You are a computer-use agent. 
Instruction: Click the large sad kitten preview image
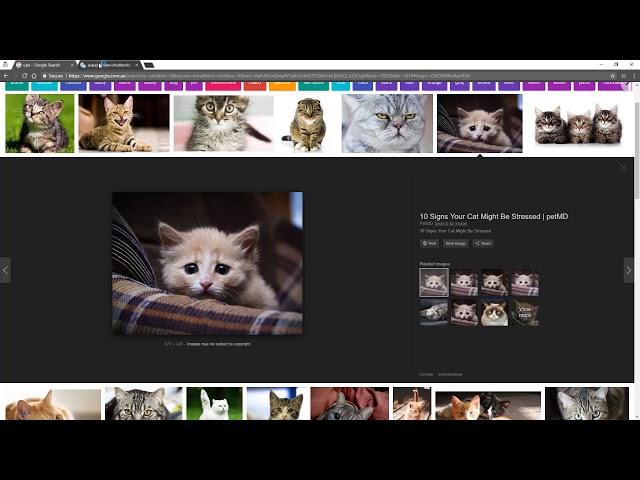click(x=207, y=263)
